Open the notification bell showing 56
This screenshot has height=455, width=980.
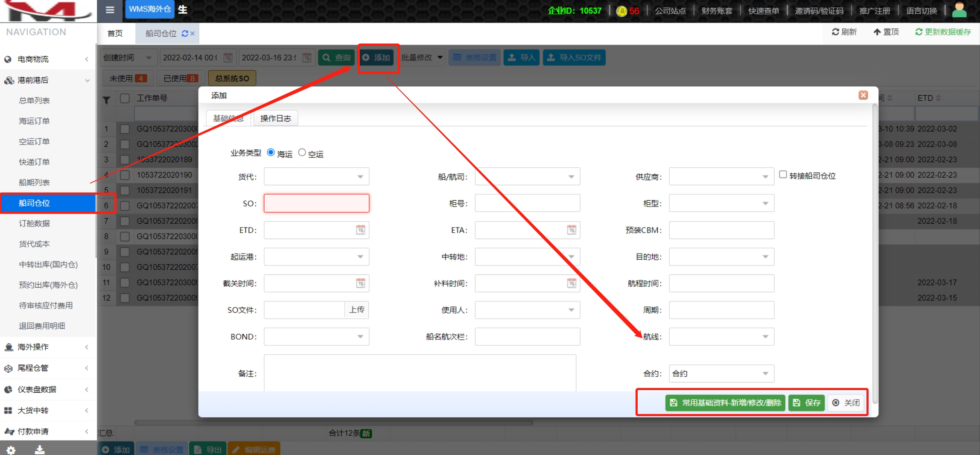click(621, 11)
